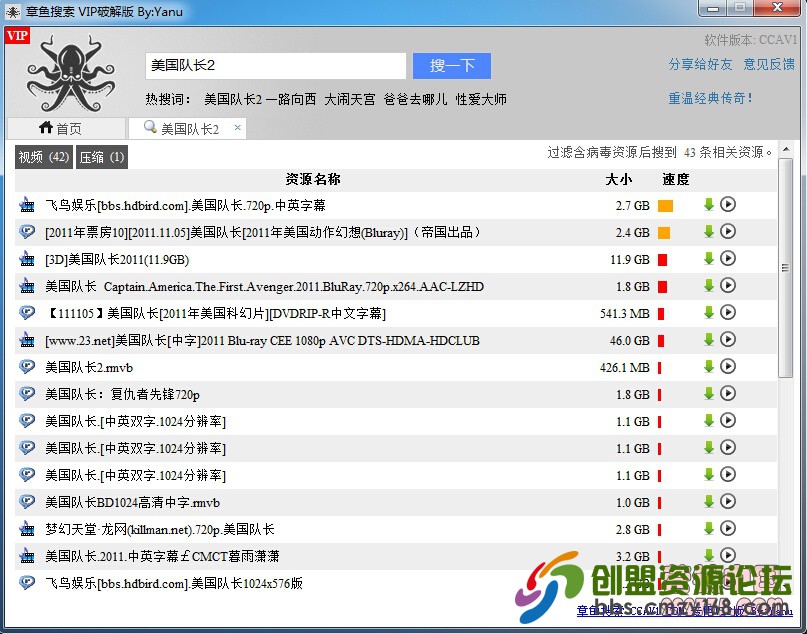This screenshot has height=634, width=807.
Task: Select the [www.23.net] 1080p AVC DTS-HDMA row
Action: coord(396,340)
